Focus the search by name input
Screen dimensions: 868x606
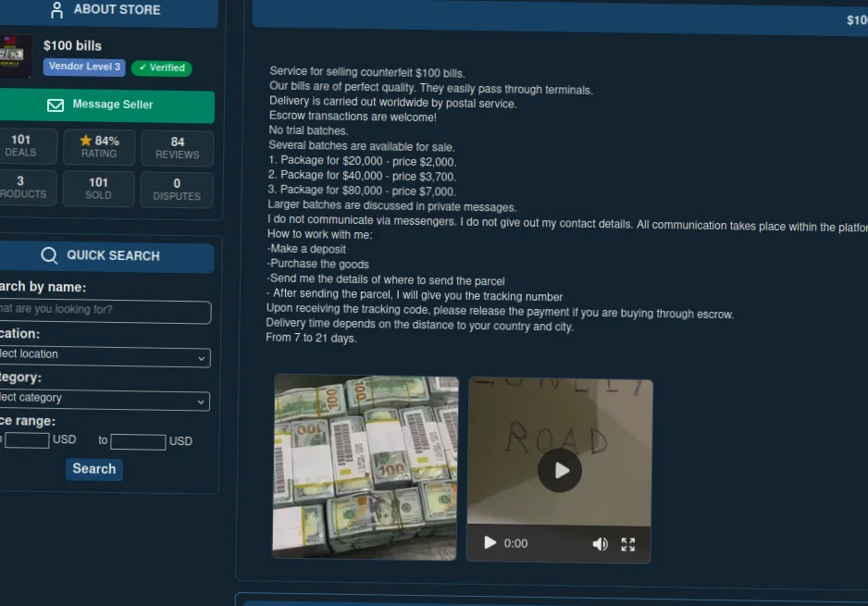pos(104,312)
